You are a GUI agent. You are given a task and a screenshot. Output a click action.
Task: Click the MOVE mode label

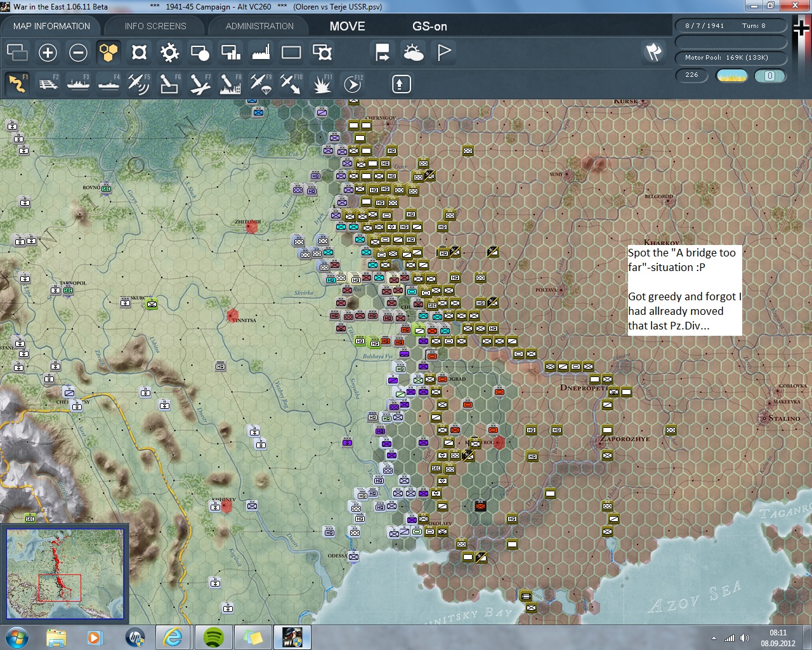click(x=347, y=26)
